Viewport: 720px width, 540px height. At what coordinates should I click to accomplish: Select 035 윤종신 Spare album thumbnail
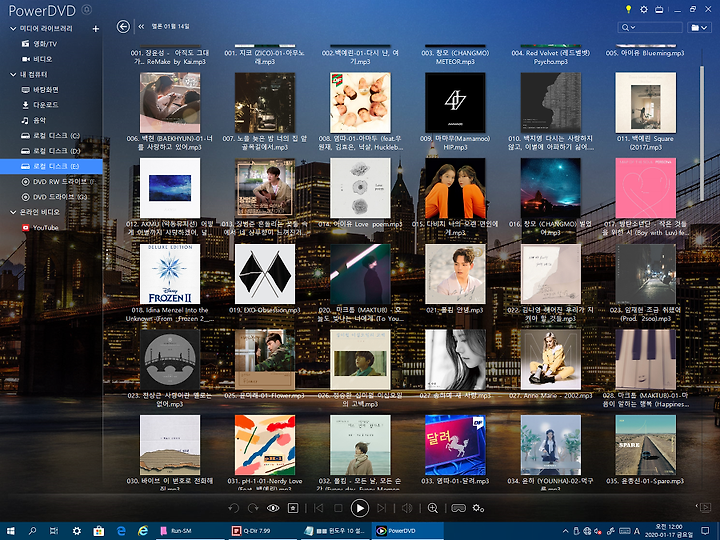646,445
